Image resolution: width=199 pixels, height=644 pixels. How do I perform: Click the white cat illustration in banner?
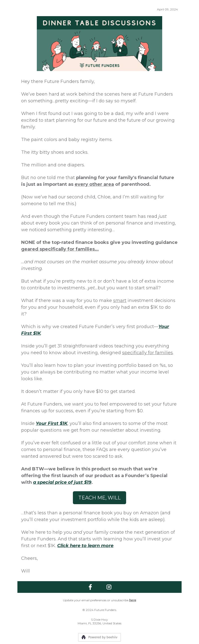[x=45, y=67]
